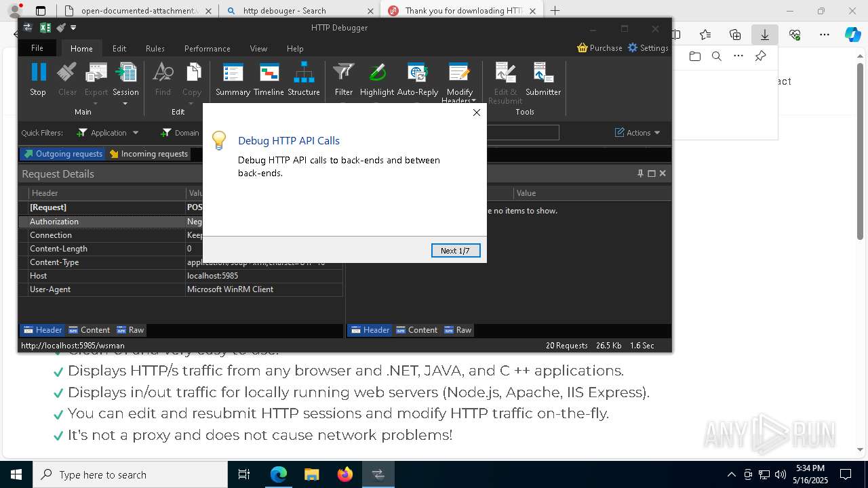Screen dimensions: 868x488
Task: Open the Structure view
Action: click(304, 79)
